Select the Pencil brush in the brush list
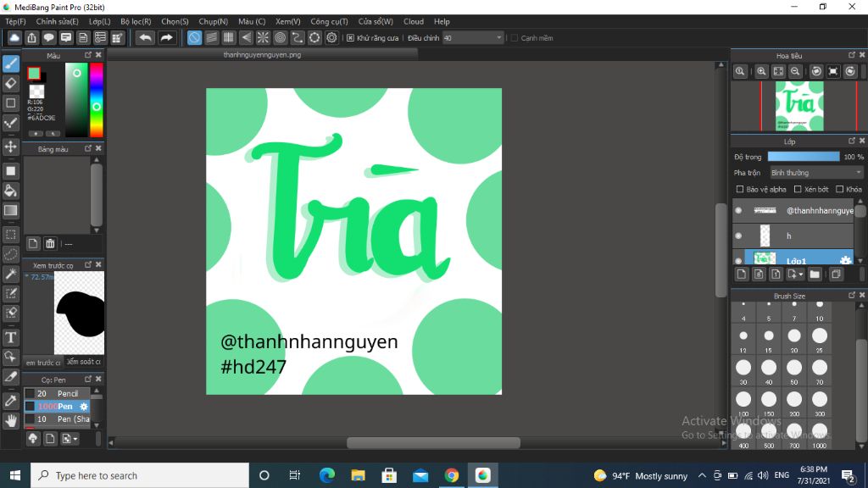This screenshot has height=488, width=868. [x=57, y=393]
